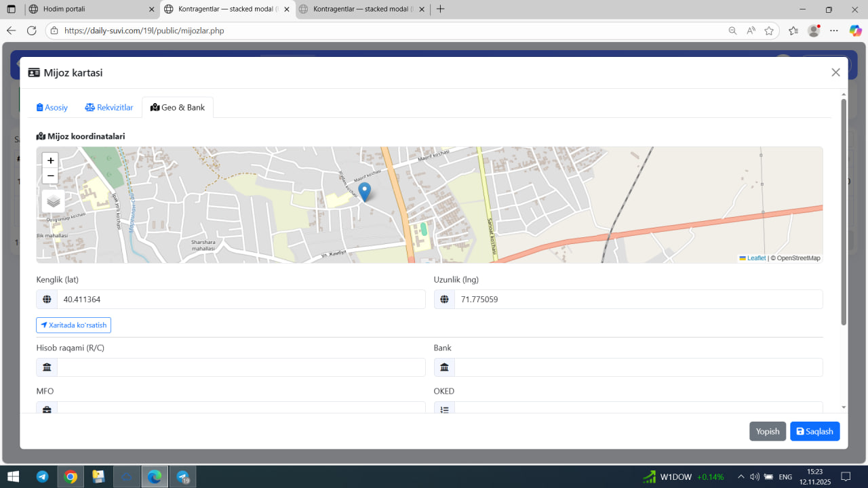Click the blue map location marker
Viewport: 868px width, 488px height.
coord(365,192)
